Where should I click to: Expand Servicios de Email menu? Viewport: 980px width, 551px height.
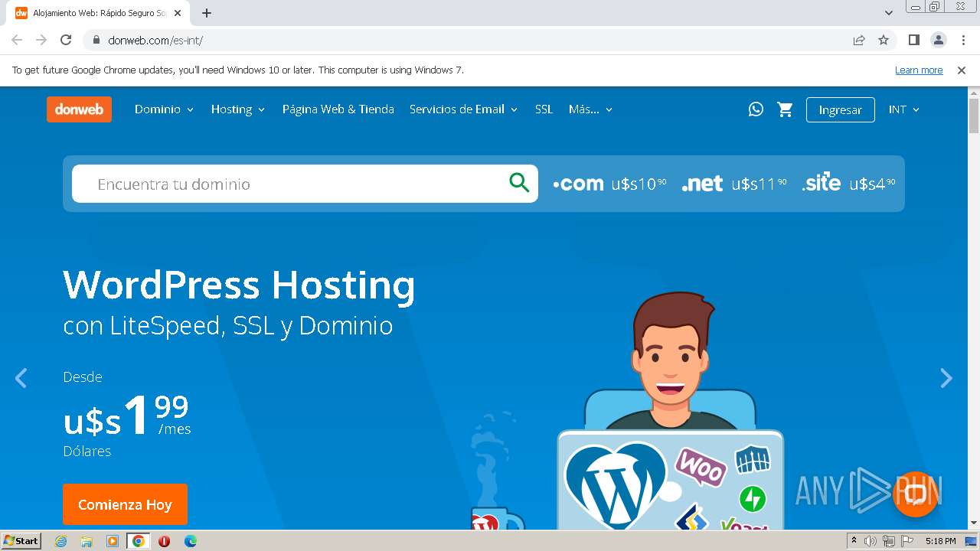click(x=463, y=109)
